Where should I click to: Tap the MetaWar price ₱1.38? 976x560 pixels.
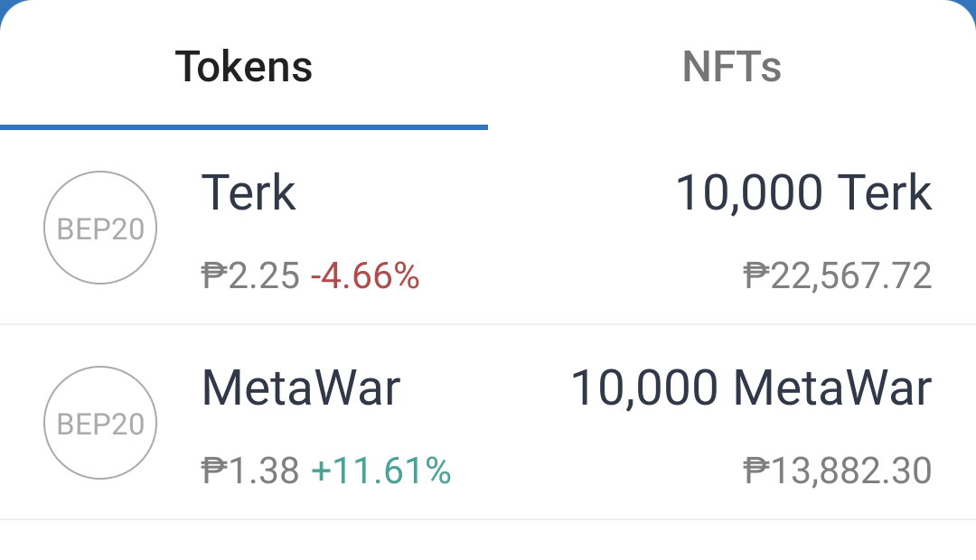(x=250, y=471)
